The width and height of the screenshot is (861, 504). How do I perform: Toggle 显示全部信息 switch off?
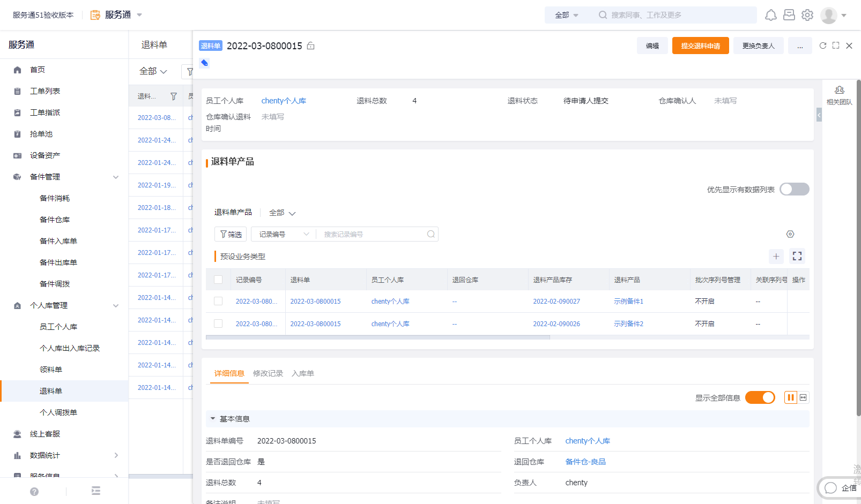pyautogui.click(x=760, y=397)
